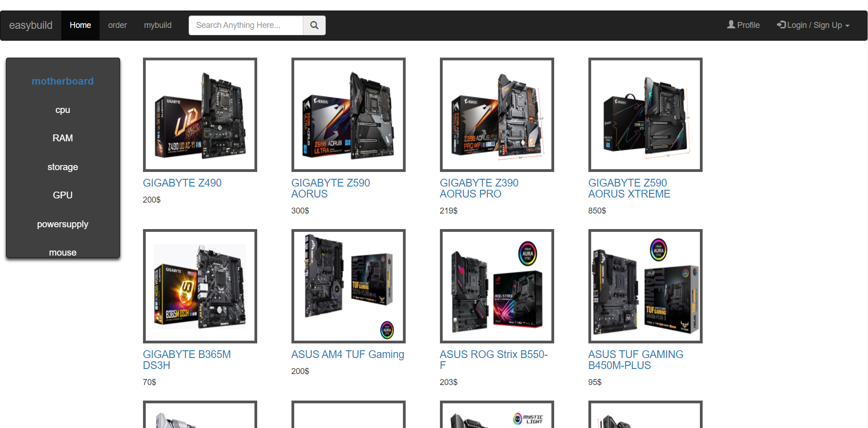Viewport: 868px width, 428px height.
Task: Open GIGABYTE Z590 AORUS product image
Action: [349, 115]
